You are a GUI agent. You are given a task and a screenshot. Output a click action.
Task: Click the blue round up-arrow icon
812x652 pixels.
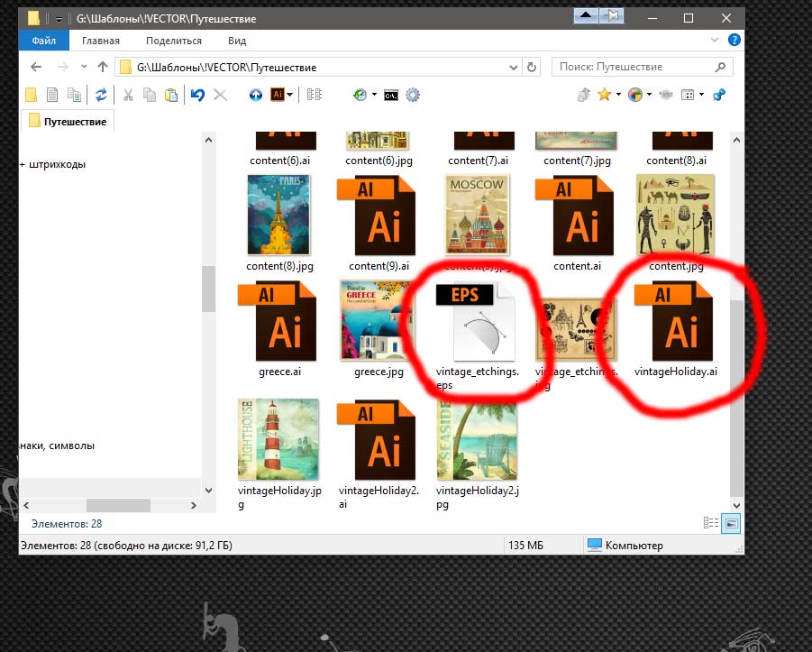256,95
